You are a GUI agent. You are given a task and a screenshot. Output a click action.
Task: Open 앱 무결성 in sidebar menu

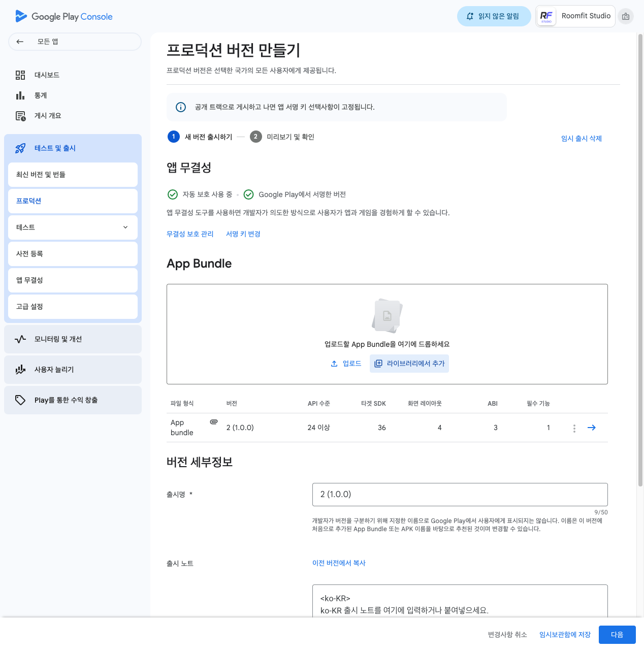(x=73, y=280)
